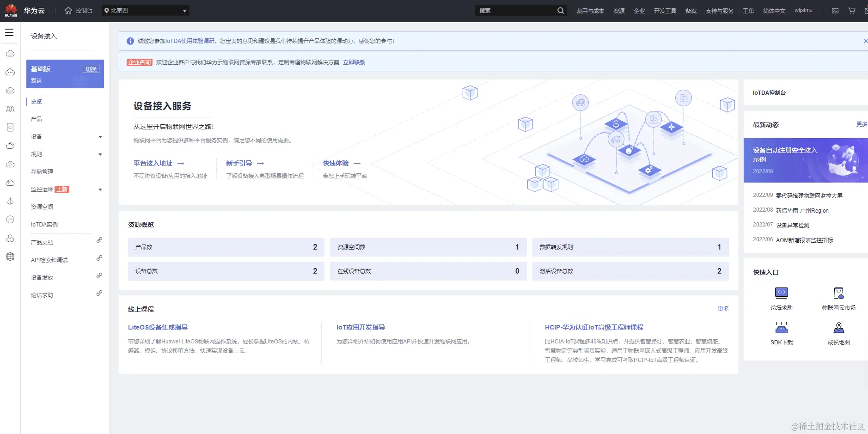This screenshot has height=434, width=868.
Task: Open LiteOS设备集成指导 course
Action: pyautogui.click(x=158, y=327)
